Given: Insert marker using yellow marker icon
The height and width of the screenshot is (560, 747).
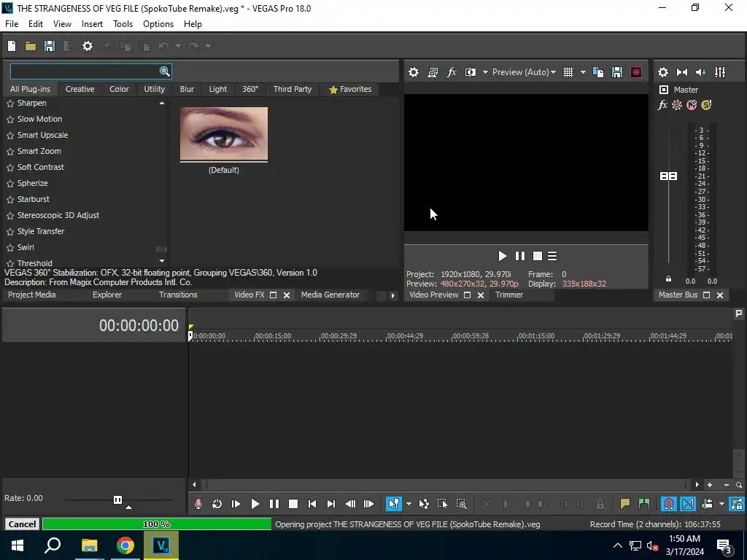Looking at the screenshot, I should pos(624,504).
